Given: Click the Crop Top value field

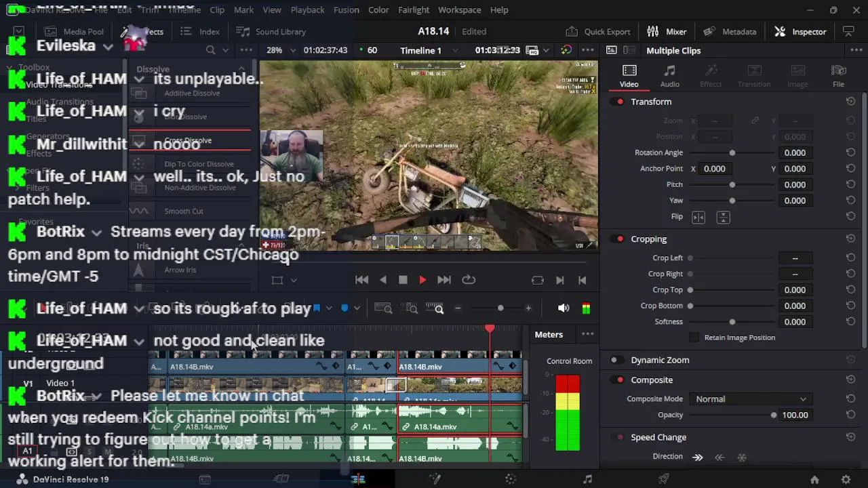Looking at the screenshot, I should point(795,289).
